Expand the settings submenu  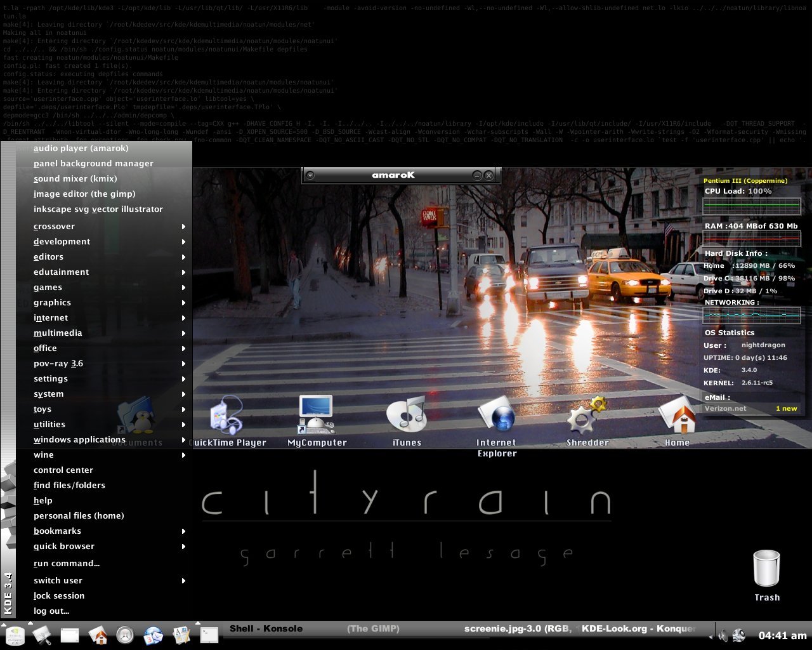click(104, 379)
